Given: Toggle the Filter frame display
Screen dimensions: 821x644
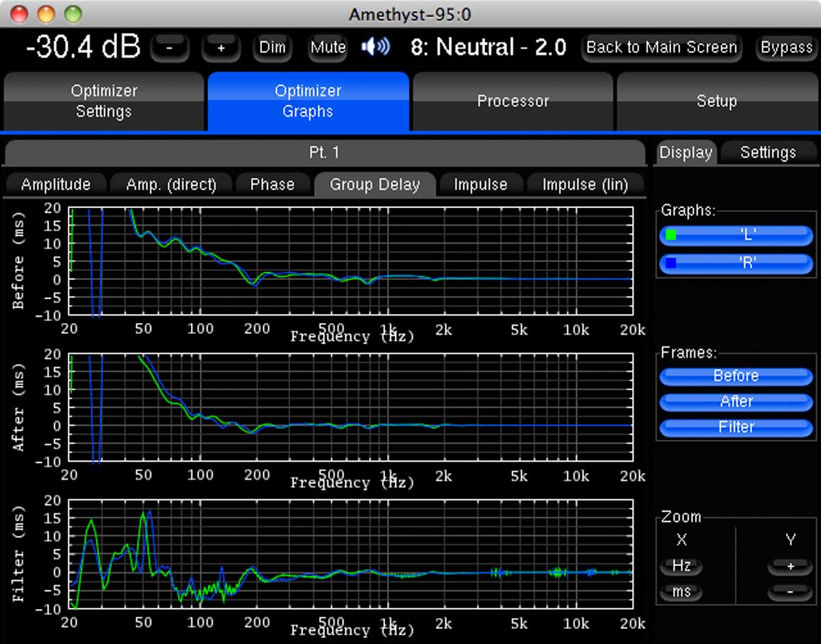Looking at the screenshot, I should click(x=736, y=427).
